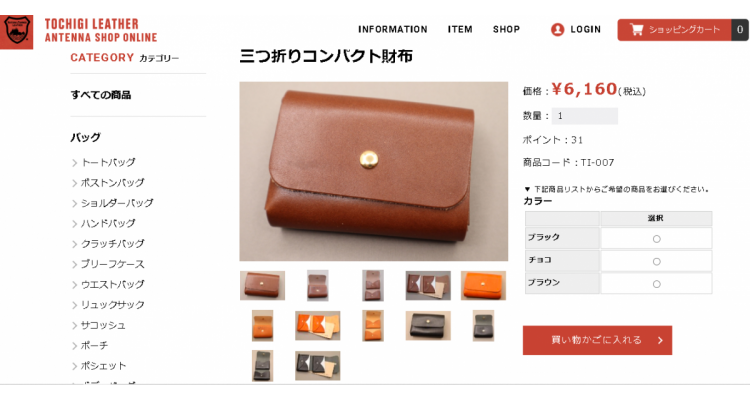Image resolution: width=750 pixels, height=400 pixels.
Task: Open the ポーチ category link
Action: [94, 345]
